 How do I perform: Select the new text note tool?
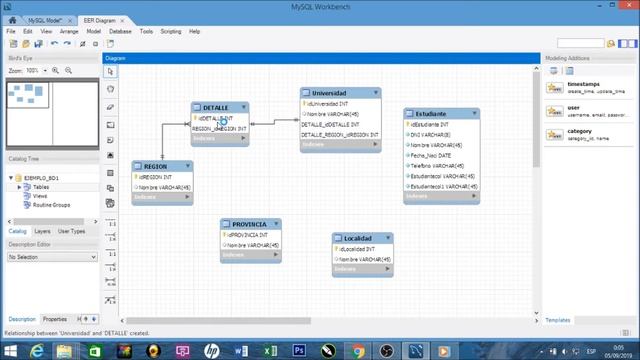[110, 140]
